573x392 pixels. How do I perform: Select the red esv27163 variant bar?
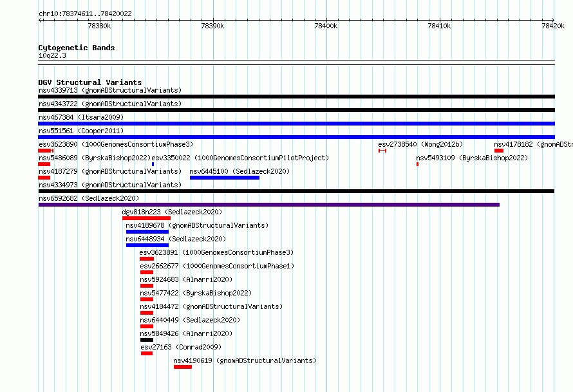point(147,353)
